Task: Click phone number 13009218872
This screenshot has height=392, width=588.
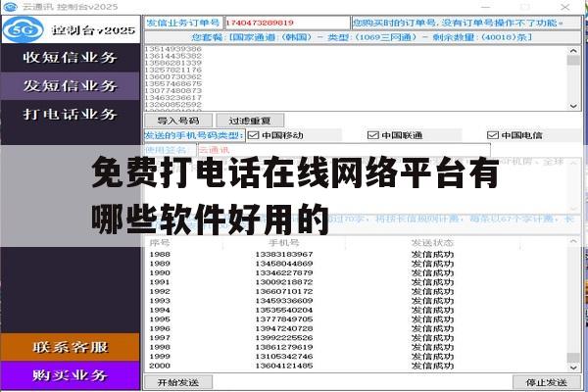Action: click(x=284, y=282)
